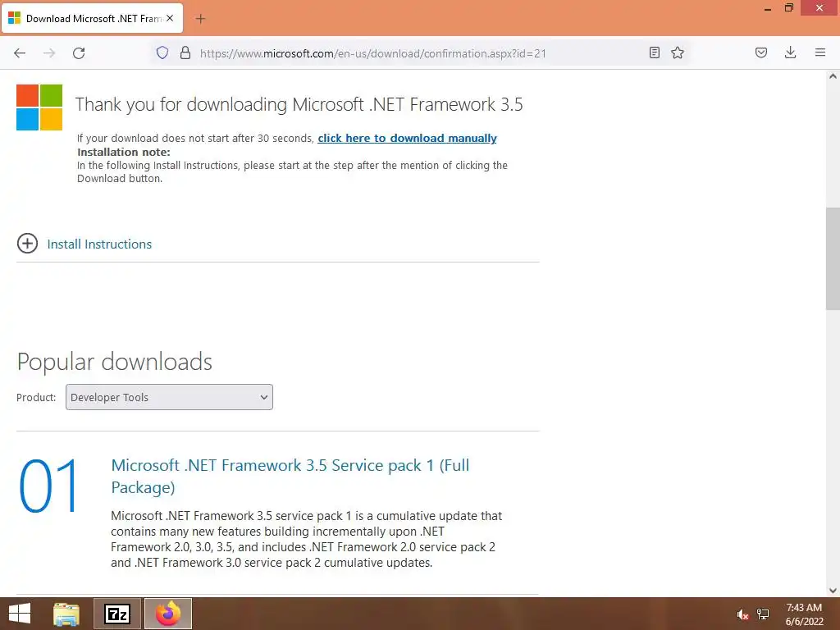
Task: View site security padlock info
Action: (185, 53)
